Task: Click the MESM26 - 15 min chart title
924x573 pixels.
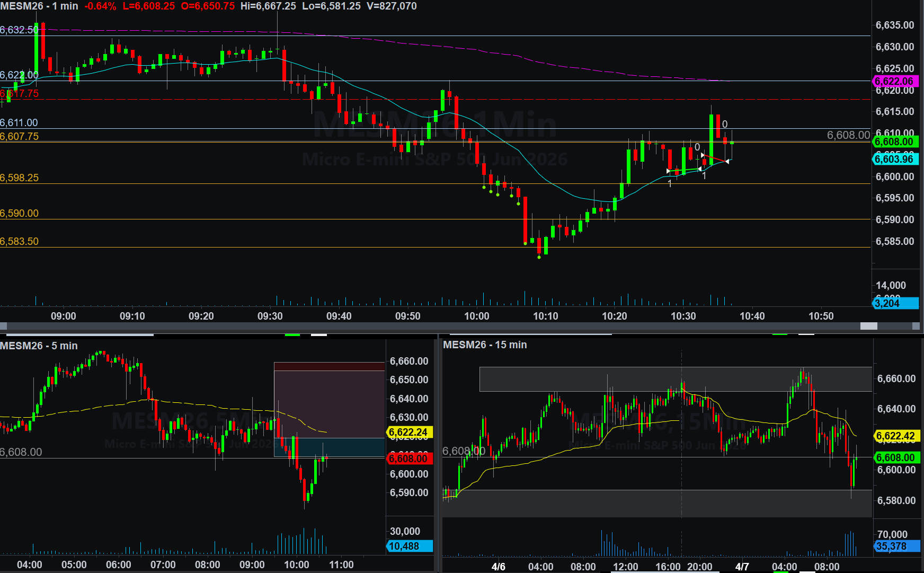Action: (485, 345)
